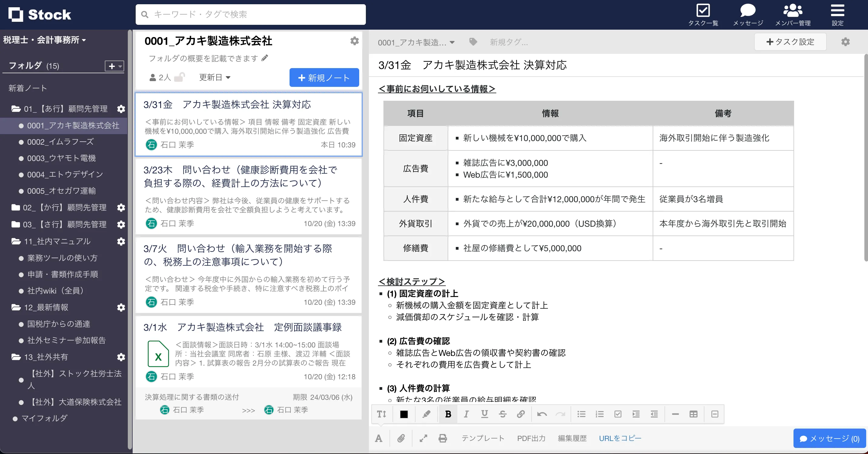Insert a table from the formatting toolbar
This screenshot has height=454, width=868.
(x=693, y=414)
